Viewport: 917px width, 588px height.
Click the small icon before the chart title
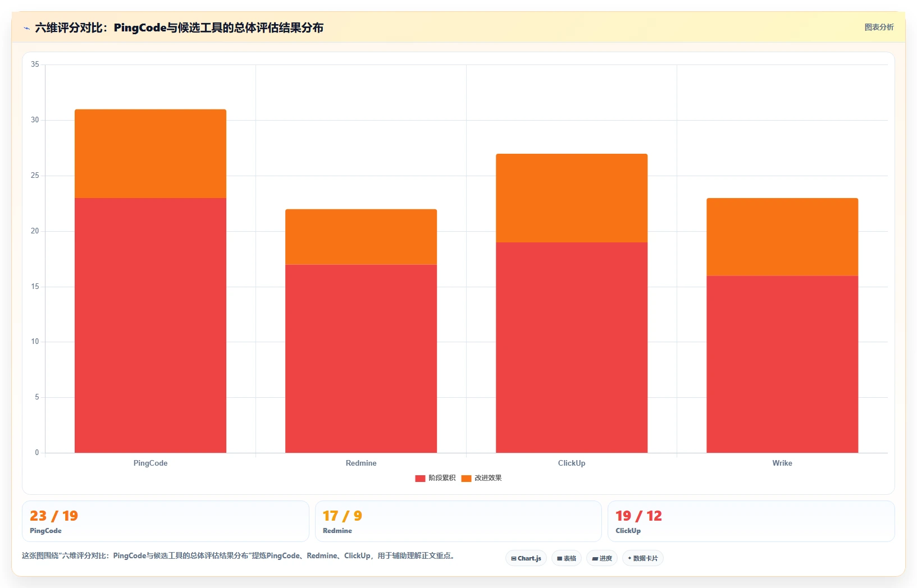coord(26,28)
